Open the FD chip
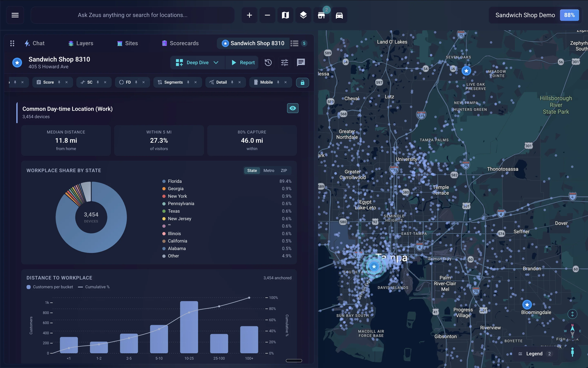Image resolution: width=588 pixels, height=368 pixels. click(x=125, y=82)
